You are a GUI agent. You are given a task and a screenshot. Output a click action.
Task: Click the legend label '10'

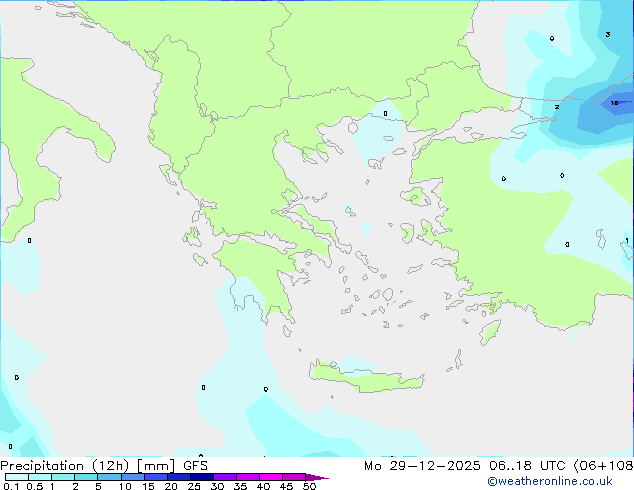125,486
